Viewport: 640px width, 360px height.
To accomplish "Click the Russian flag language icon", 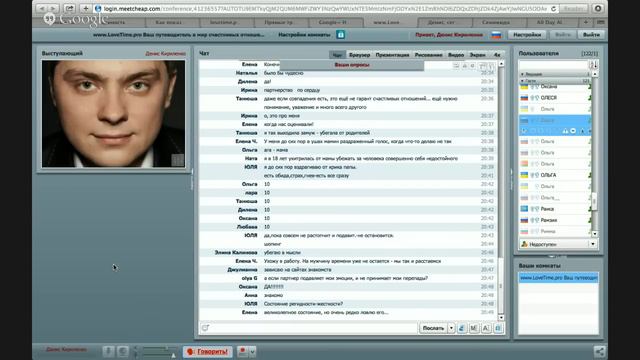I will [x=496, y=35].
